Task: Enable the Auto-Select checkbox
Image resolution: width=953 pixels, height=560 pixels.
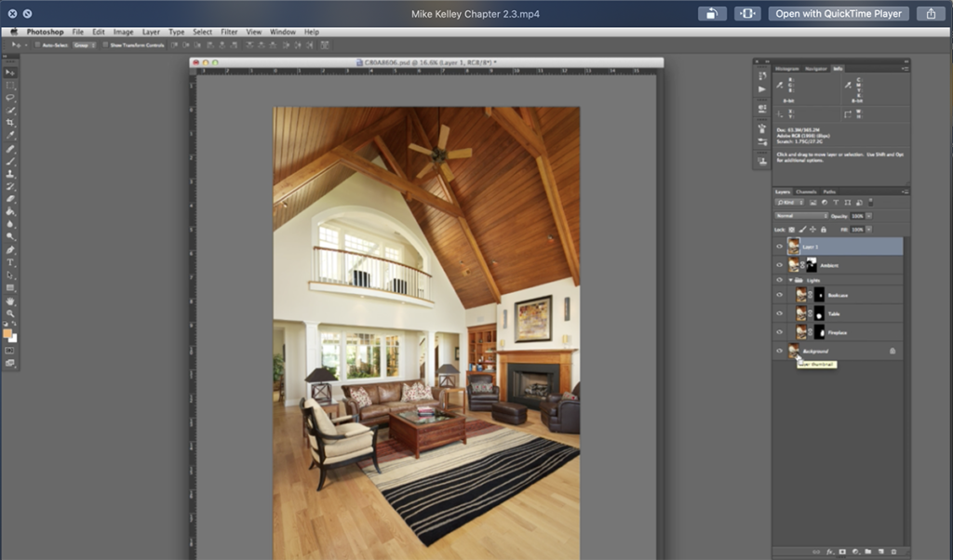Action: (37, 45)
